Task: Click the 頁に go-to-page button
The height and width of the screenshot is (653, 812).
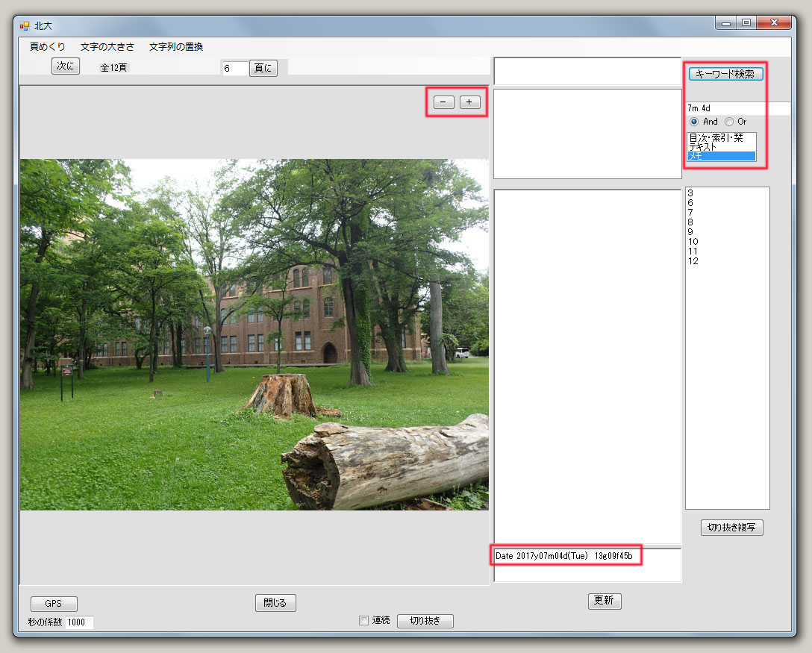Action: [x=262, y=68]
